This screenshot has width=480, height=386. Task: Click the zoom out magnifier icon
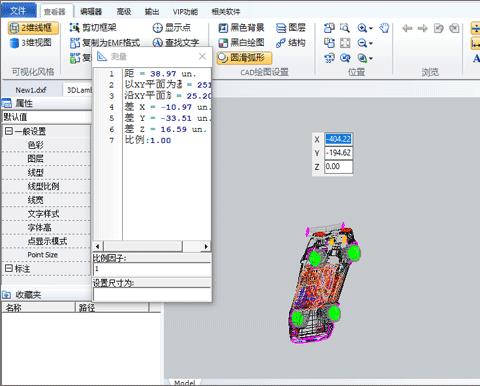(x=362, y=43)
